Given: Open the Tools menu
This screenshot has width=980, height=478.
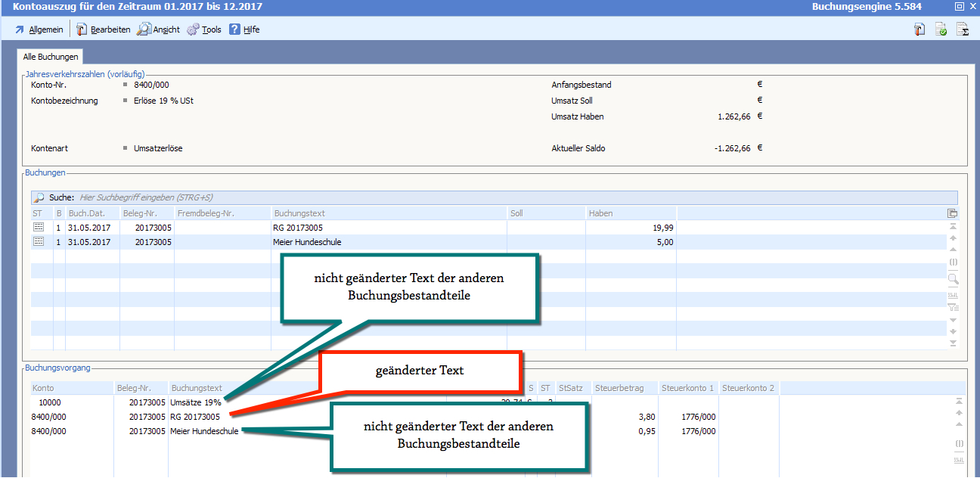Looking at the screenshot, I should coord(204,29).
